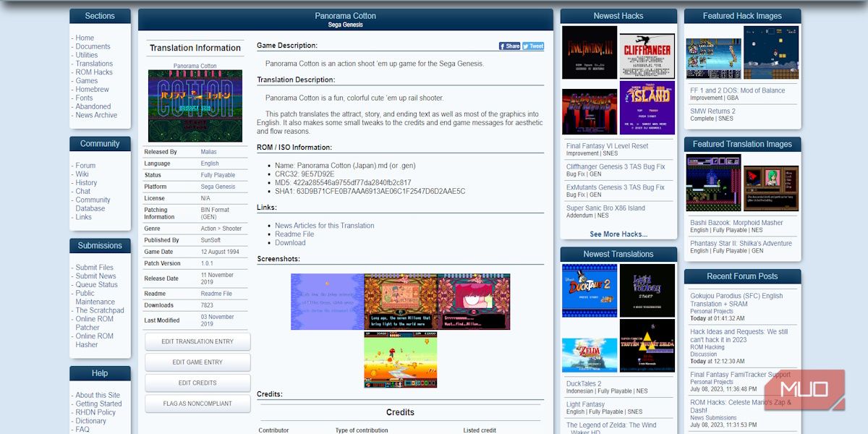This screenshot has height=434, width=868.
Task: Open Final Fantasy FamiTracker Support post
Action: (740, 375)
